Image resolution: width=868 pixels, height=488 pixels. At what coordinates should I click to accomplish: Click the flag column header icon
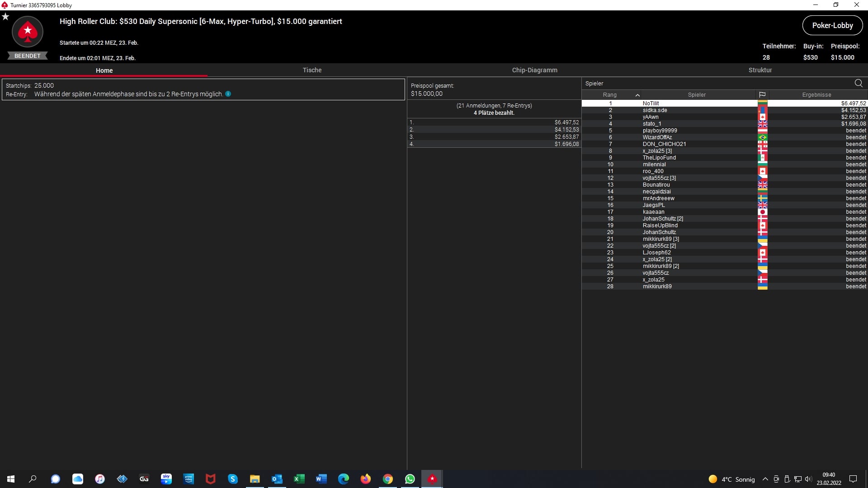(x=762, y=95)
